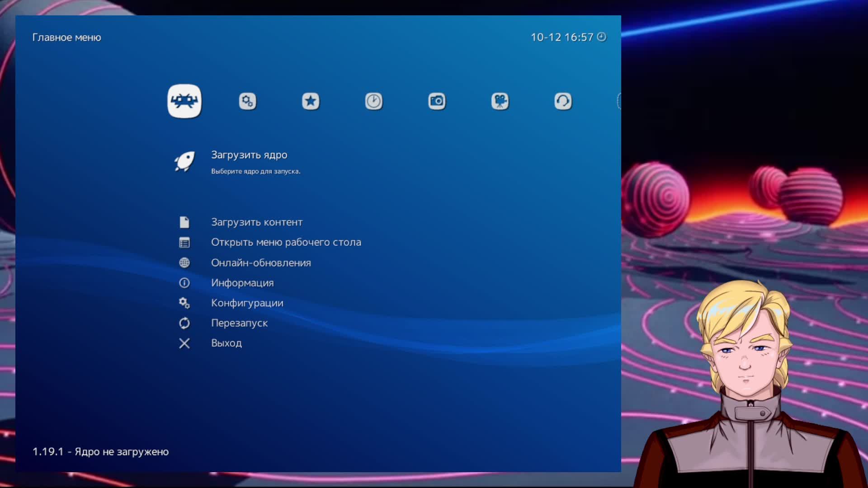Click the X icon next to Выход
The width and height of the screenshot is (868, 488).
(x=184, y=343)
